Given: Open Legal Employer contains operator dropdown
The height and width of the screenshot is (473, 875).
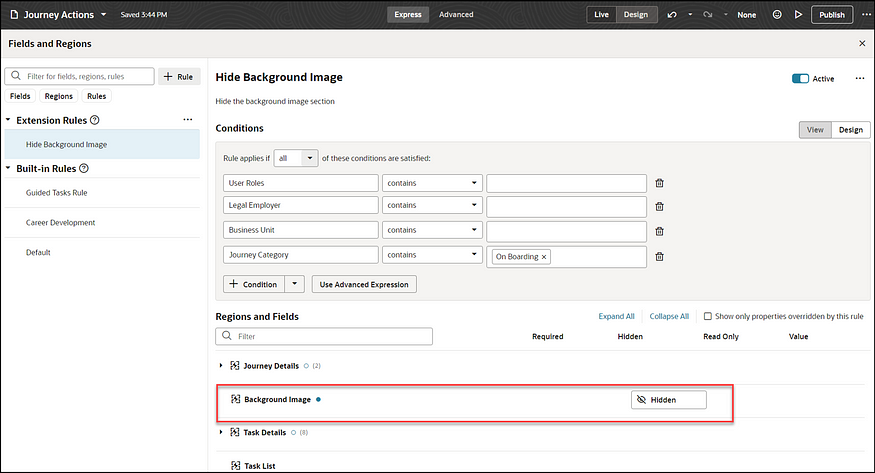Looking at the screenshot, I should pyautogui.click(x=431, y=205).
